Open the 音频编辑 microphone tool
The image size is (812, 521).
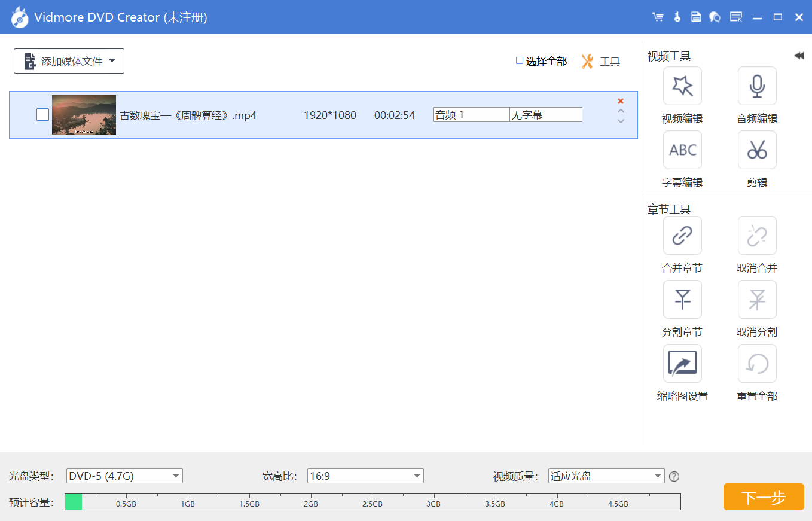[x=757, y=86]
